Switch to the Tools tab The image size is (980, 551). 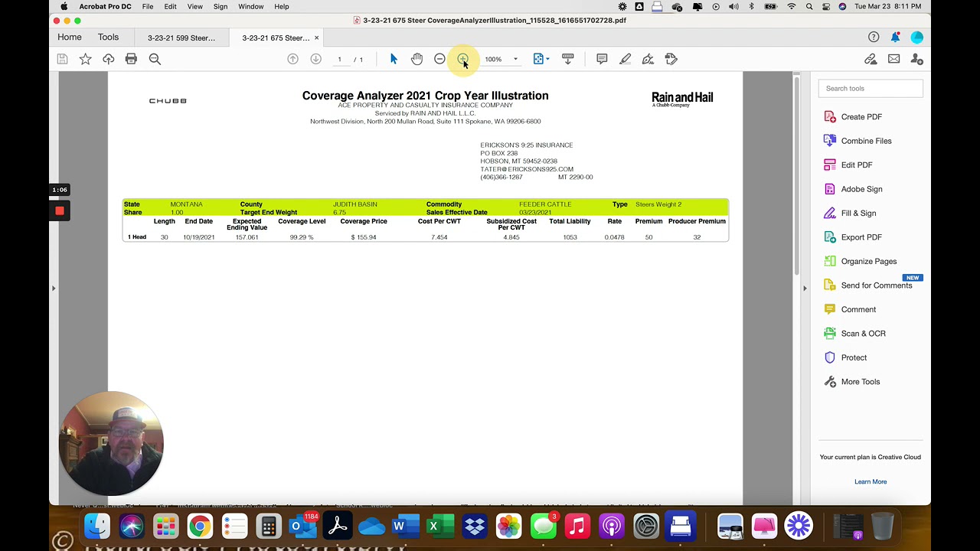pyautogui.click(x=108, y=37)
